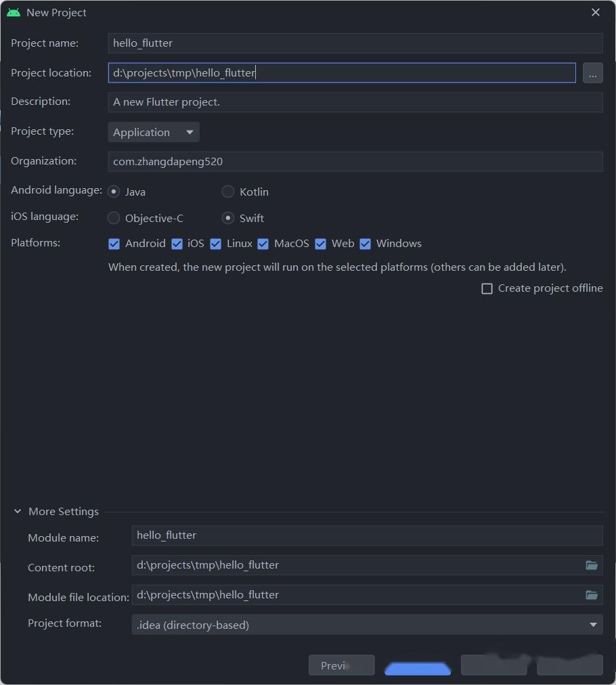Image resolution: width=616 pixels, height=685 pixels.
Task: Close the New Project dialog
Action: [x=596, y=12]
